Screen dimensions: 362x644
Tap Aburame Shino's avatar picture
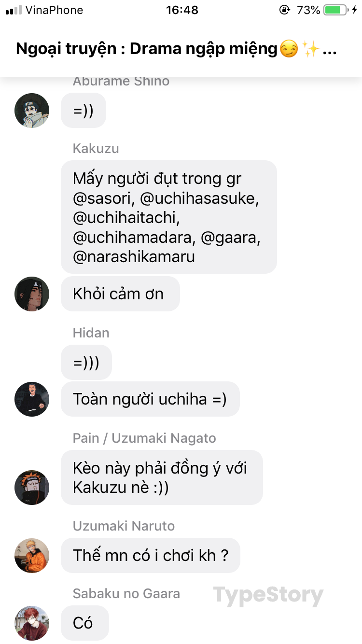[x=32, y=111]
